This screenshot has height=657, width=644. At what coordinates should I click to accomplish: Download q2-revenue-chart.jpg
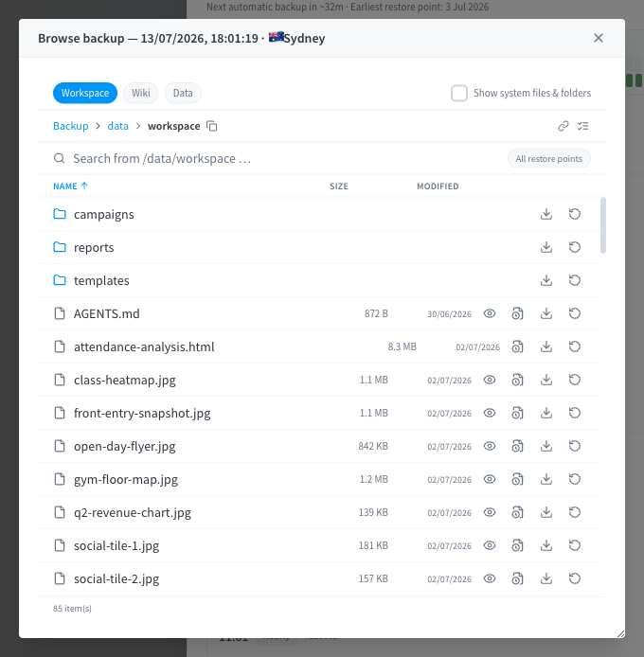click(x=546, y=512)
